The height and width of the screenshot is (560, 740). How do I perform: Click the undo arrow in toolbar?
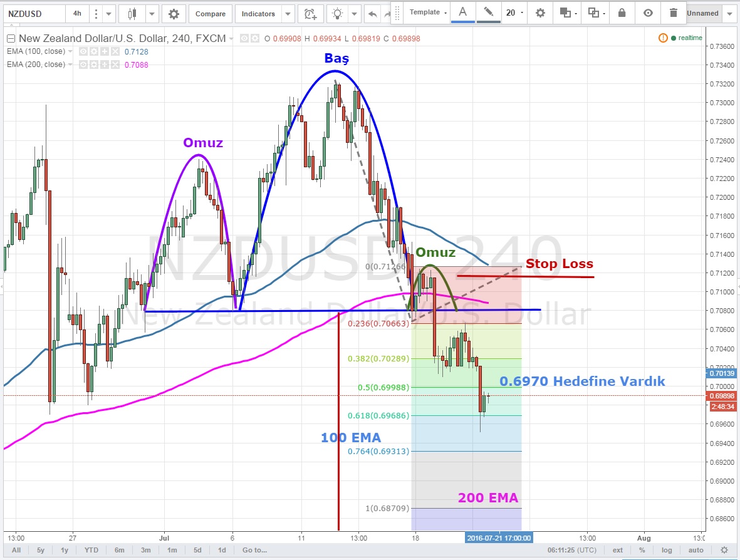coord(372,14)
